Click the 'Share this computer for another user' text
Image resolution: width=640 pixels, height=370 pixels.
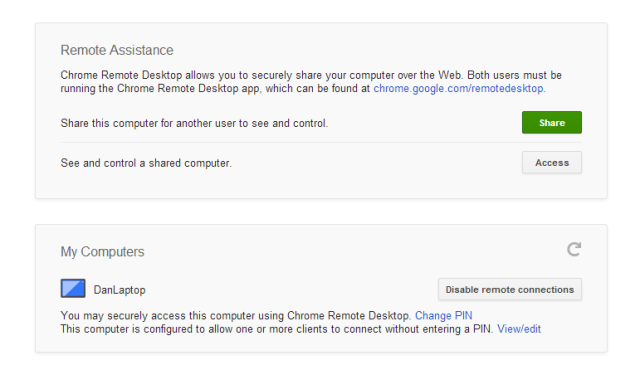coord(194,123)
